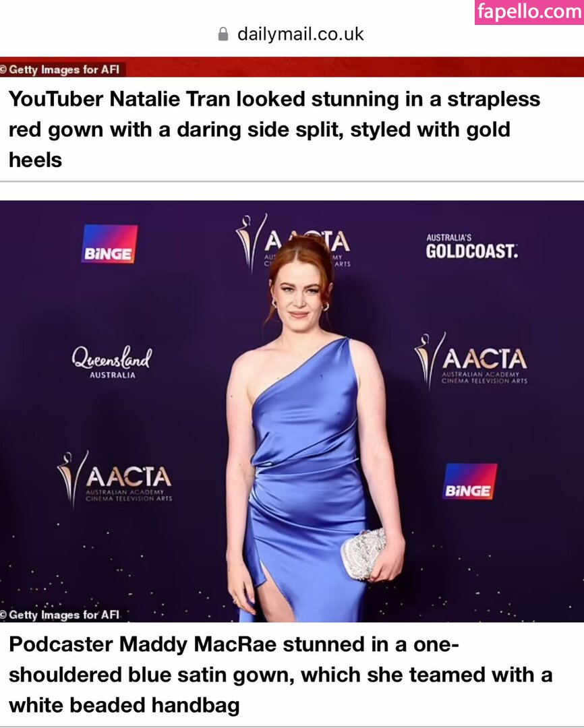Tap the padlock security icon
Image resolution: width=584 pixels, height=728 pixels.
(223, 34)
